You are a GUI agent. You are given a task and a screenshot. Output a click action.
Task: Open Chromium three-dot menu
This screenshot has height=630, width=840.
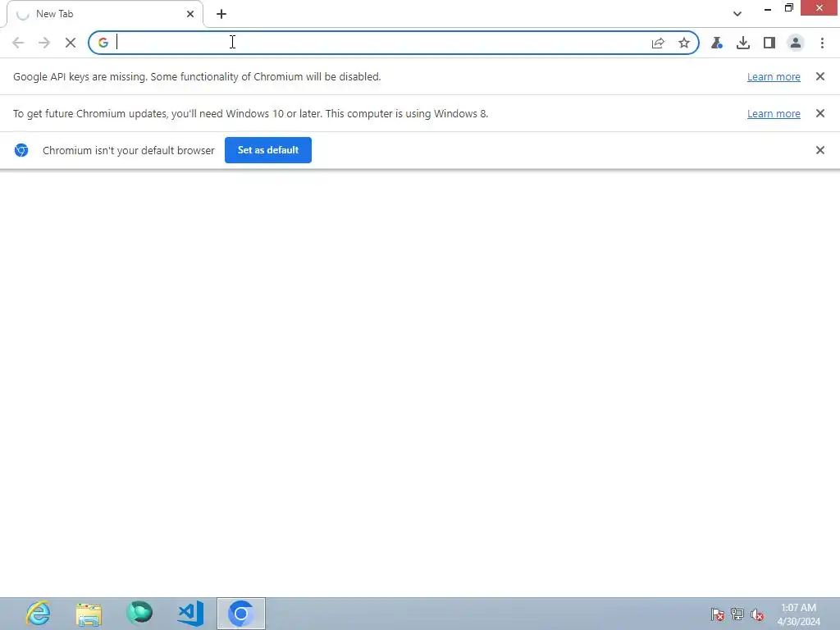pos(822,43)
